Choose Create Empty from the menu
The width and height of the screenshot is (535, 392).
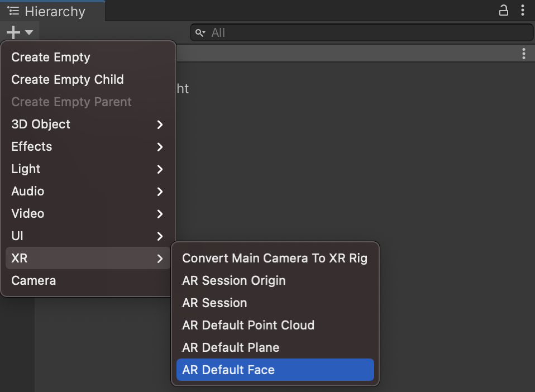(x=51, y=57)
